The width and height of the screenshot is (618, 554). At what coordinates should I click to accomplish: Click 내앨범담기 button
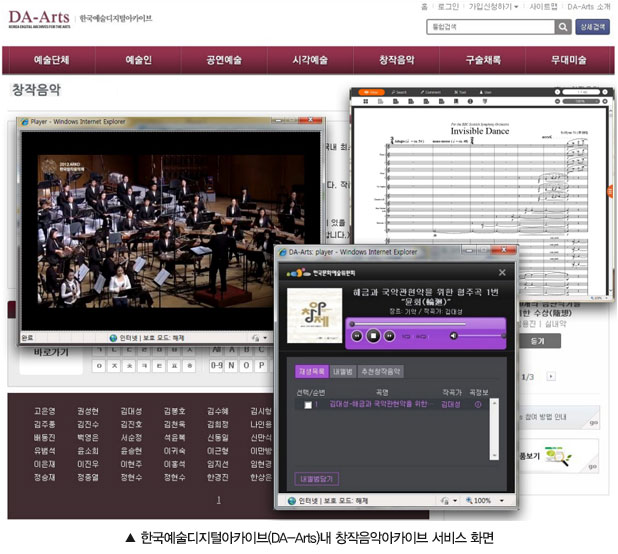pyautogui.click(x=316, y=479)
